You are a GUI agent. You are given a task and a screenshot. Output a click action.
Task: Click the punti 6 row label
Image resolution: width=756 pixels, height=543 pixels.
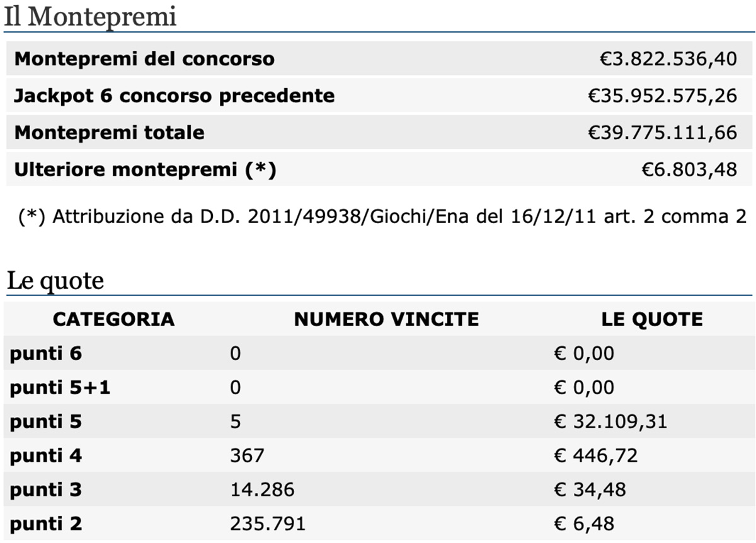click(46, 353)
